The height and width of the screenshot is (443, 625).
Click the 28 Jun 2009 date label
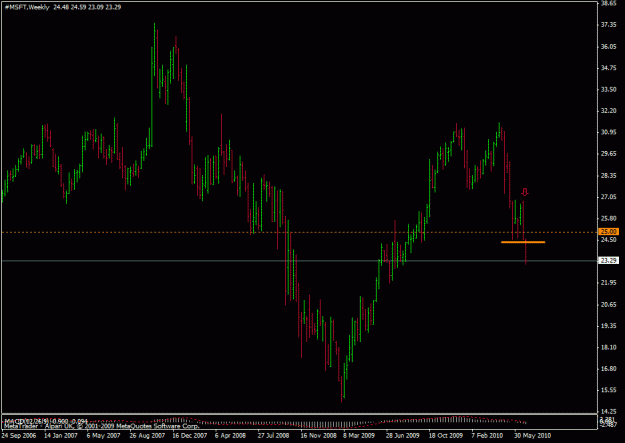403,435
